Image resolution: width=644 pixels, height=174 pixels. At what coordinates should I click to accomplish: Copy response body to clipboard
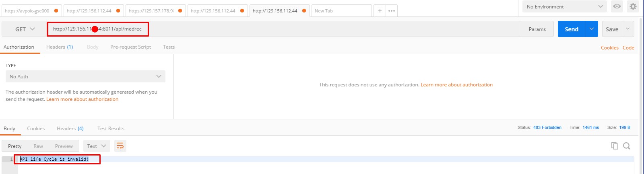pyautogui.click(x=615, y=146)
